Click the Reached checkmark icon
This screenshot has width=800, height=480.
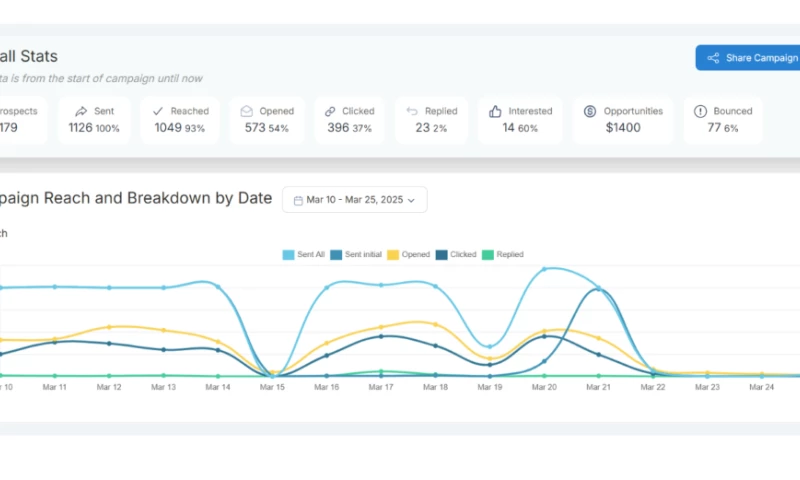click(x=159, y=111)
